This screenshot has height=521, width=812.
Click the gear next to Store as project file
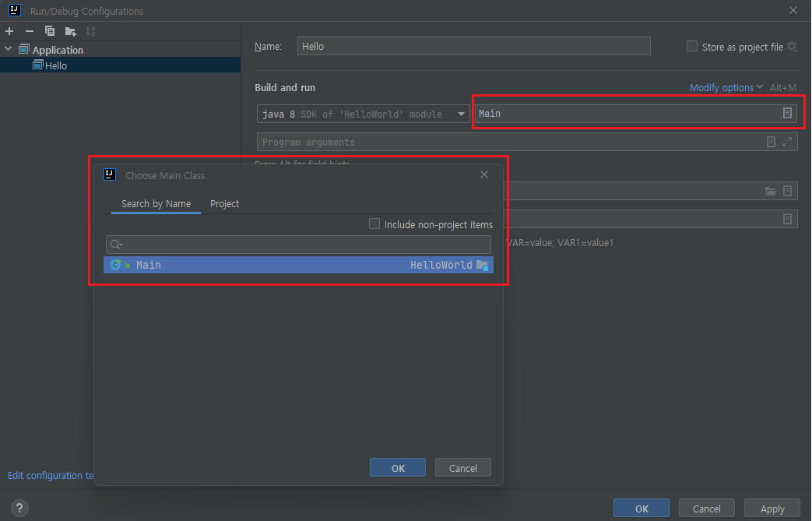click(x=793, y=46)
